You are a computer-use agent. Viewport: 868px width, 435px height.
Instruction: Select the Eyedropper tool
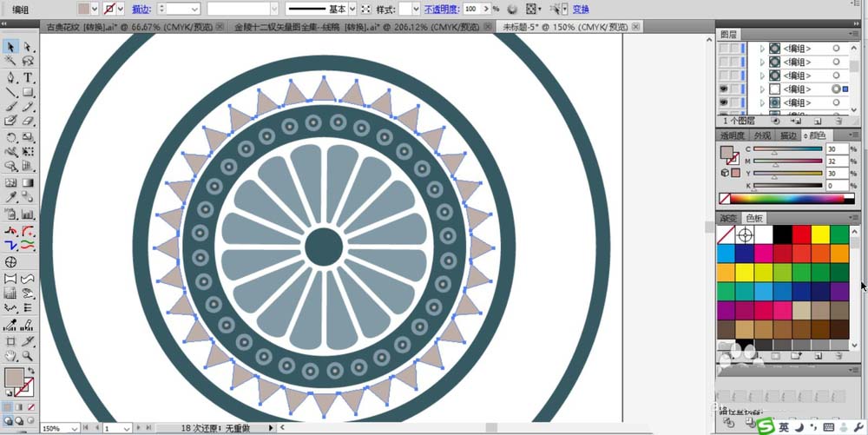(11, 198)
